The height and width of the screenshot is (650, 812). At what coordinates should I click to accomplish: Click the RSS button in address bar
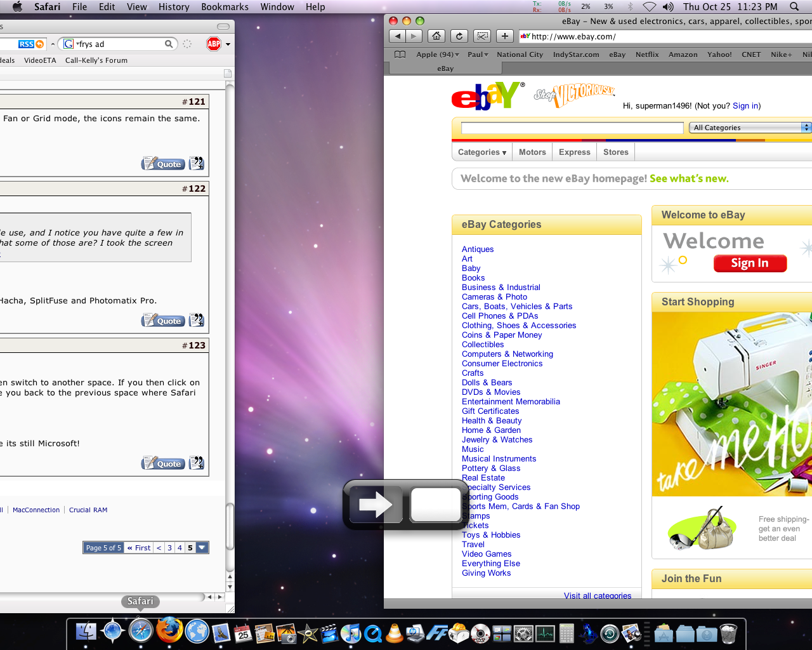click(x=31, y=44)
